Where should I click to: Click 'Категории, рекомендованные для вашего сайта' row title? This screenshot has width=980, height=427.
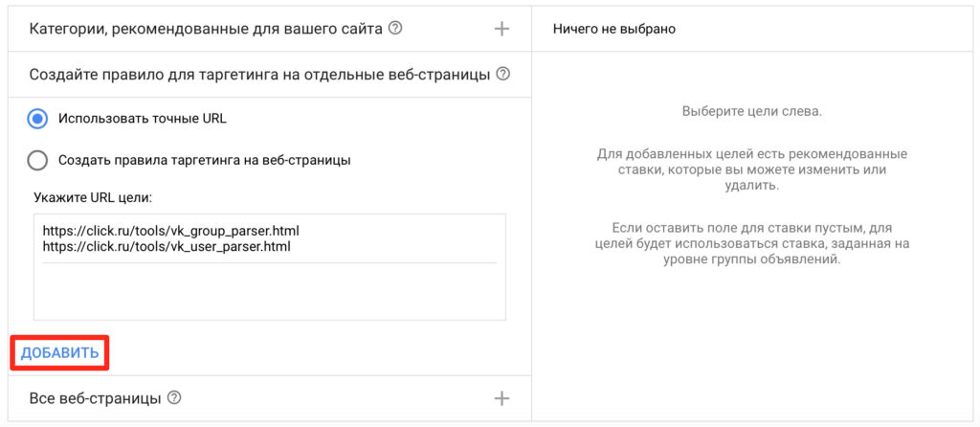(206, 29)
